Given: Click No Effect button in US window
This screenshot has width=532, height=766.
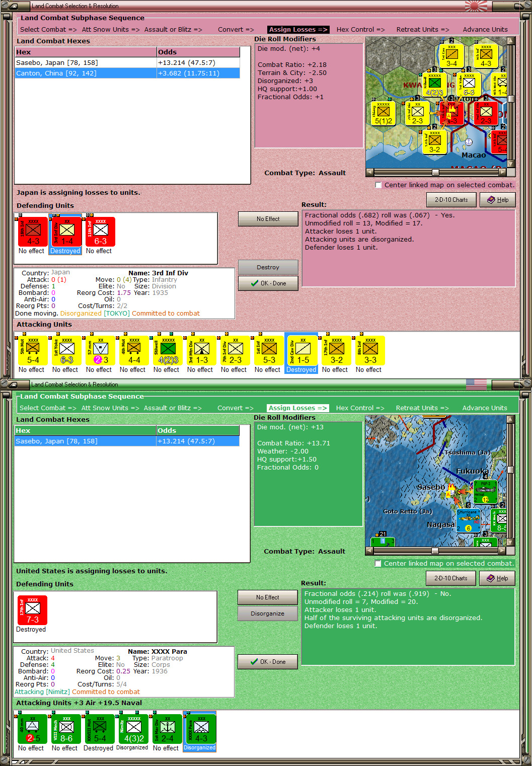Looking at the screenshot, I should click(x=268, y=597).
